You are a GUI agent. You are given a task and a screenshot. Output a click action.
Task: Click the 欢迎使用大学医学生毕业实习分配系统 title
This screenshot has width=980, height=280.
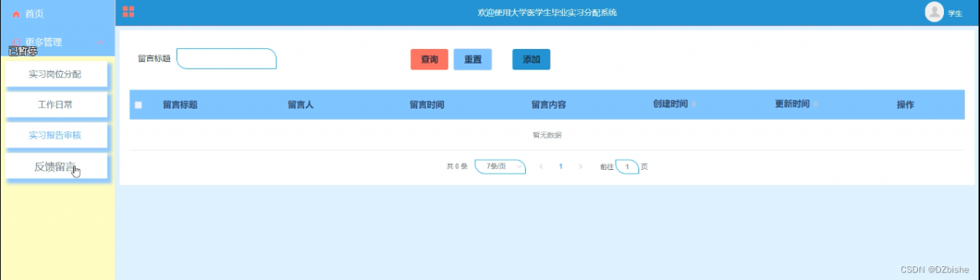pos(547,13)
